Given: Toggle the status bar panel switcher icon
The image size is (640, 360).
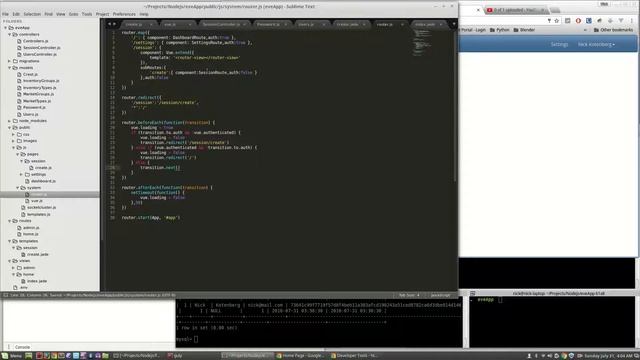Looking at the screenshot, I should click(5, 295).
